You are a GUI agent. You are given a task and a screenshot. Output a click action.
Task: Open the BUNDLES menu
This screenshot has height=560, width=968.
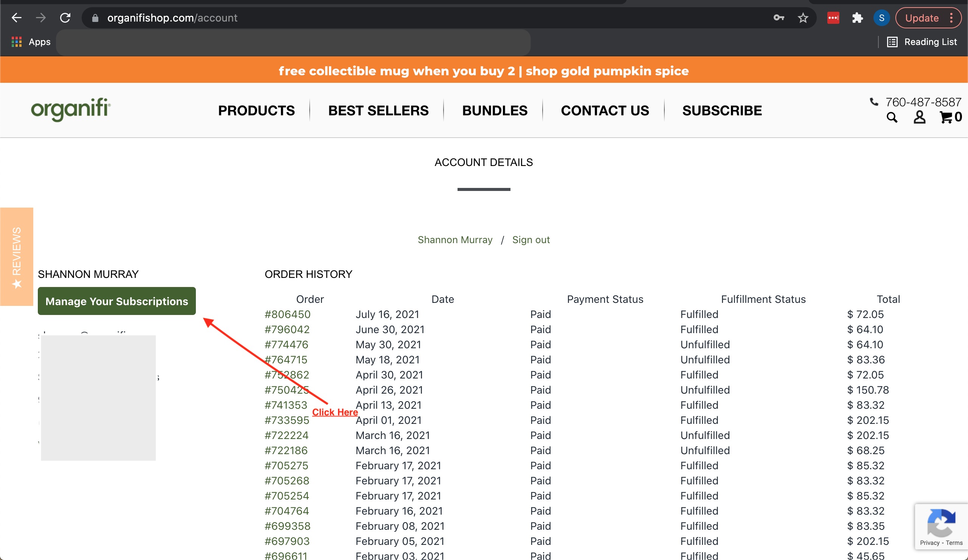point(494,111)
